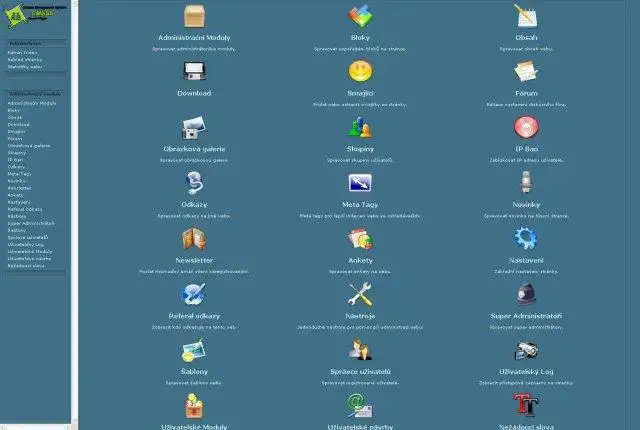Open the Obrázková galerie camera icon
Image resolution: width=640 pixels, height=430 pixels.
pos(194,127)
